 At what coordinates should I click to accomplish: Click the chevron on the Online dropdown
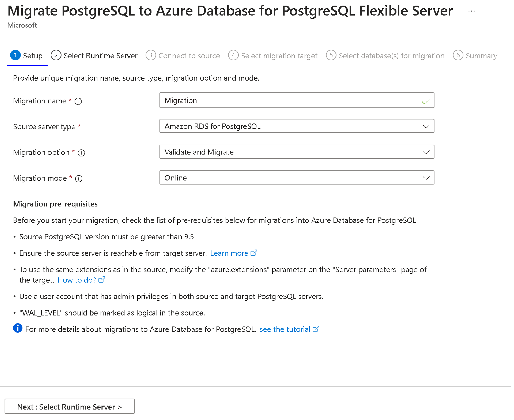click(x=426, y=178)
